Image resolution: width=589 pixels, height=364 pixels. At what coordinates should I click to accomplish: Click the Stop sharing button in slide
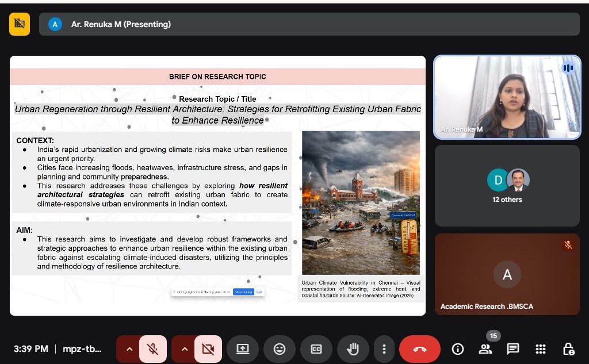pos(243,292)
